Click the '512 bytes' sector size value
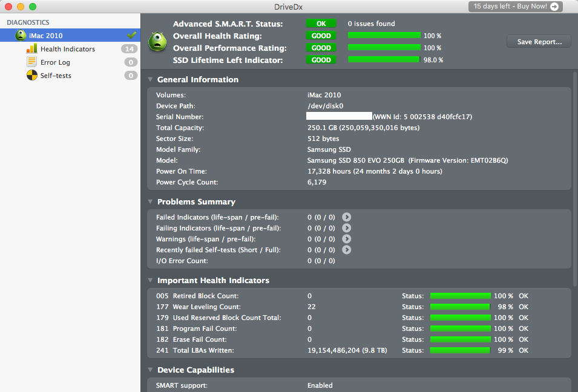 click(323, 139)
